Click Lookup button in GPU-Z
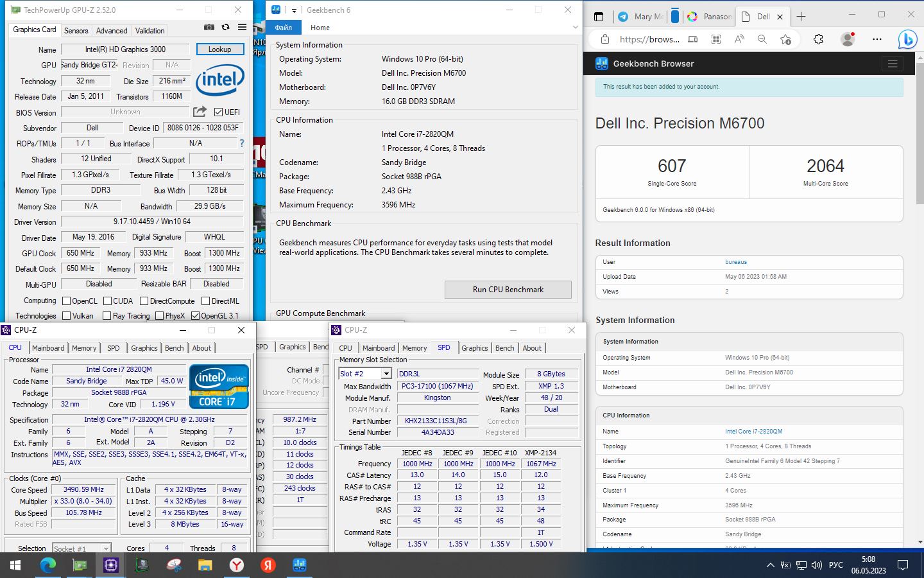Screen dimensions: 924x578 (219, 49)
